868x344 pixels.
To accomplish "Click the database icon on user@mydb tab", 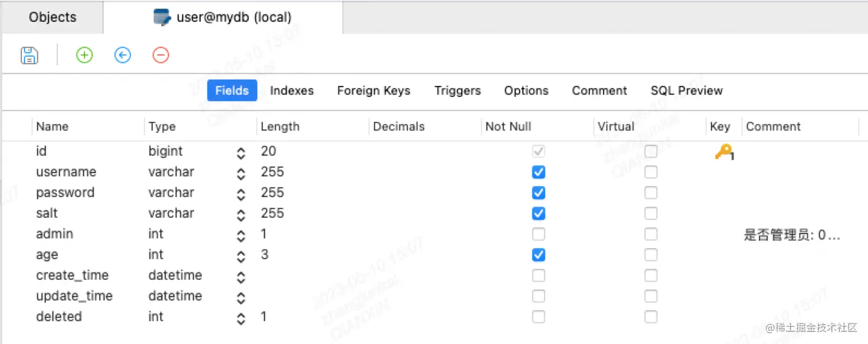I will [161, 17].
